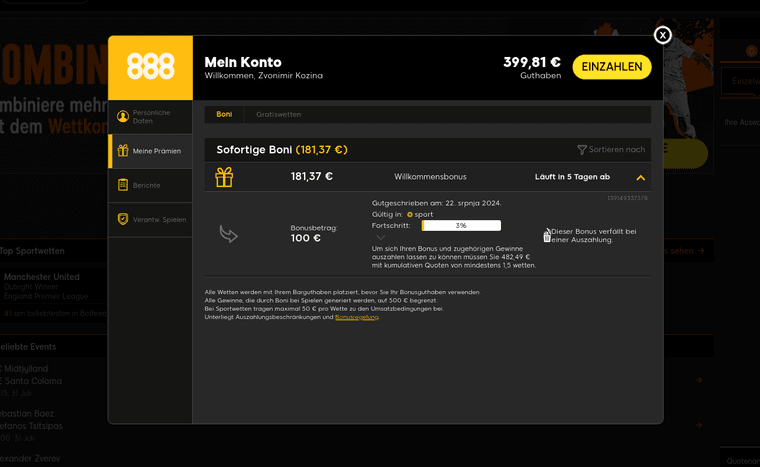Viewport: 760px width, 467px height.
Task: Click 'Dieser Bonus verfällt' notice text
Action: [x=594, y=236]
